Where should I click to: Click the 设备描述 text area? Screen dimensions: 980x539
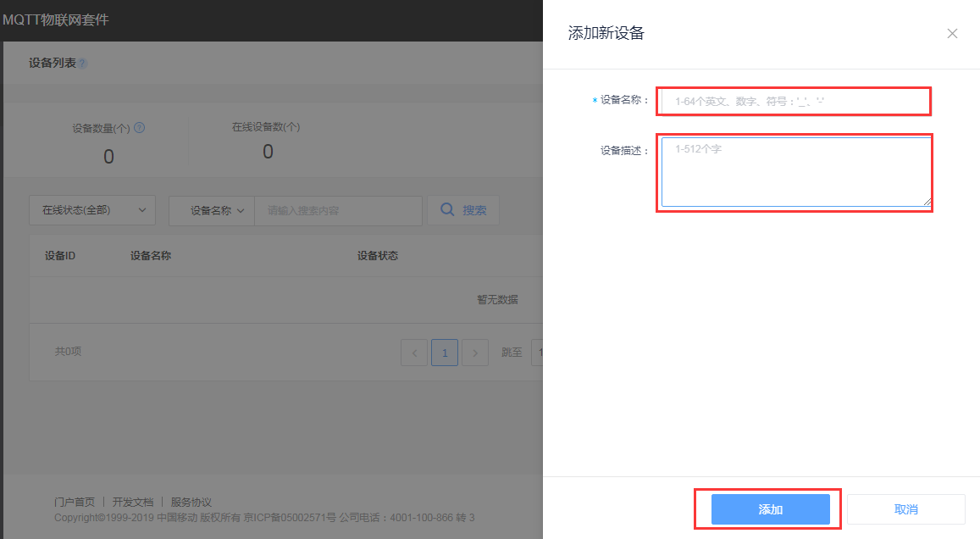tap(796, 172)
